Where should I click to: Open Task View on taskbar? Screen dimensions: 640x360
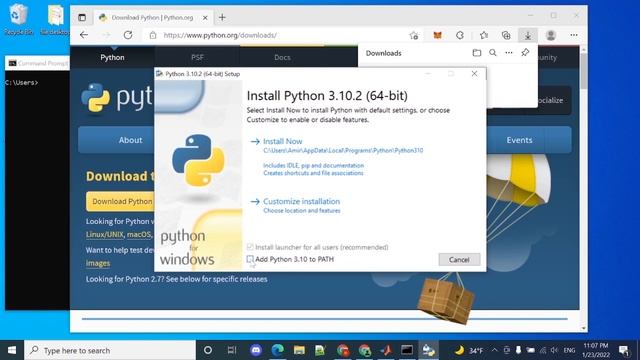point(232,350)
